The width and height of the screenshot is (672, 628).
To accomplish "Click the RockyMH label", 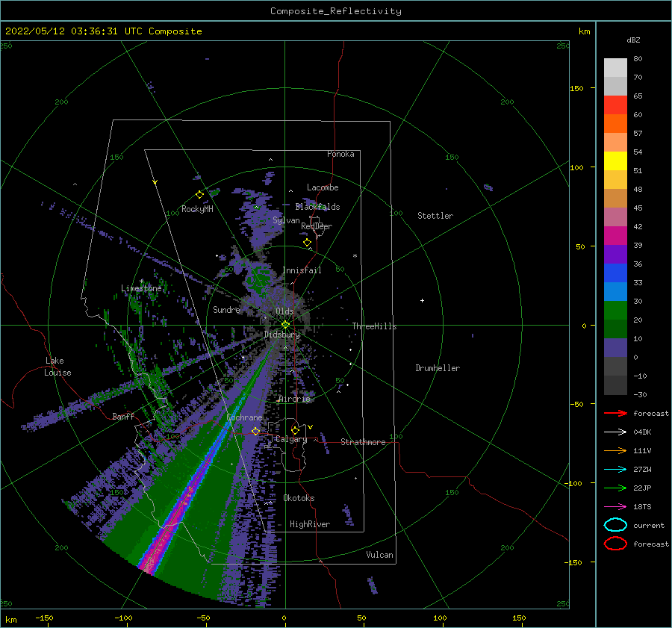I will tap(197, 209).
